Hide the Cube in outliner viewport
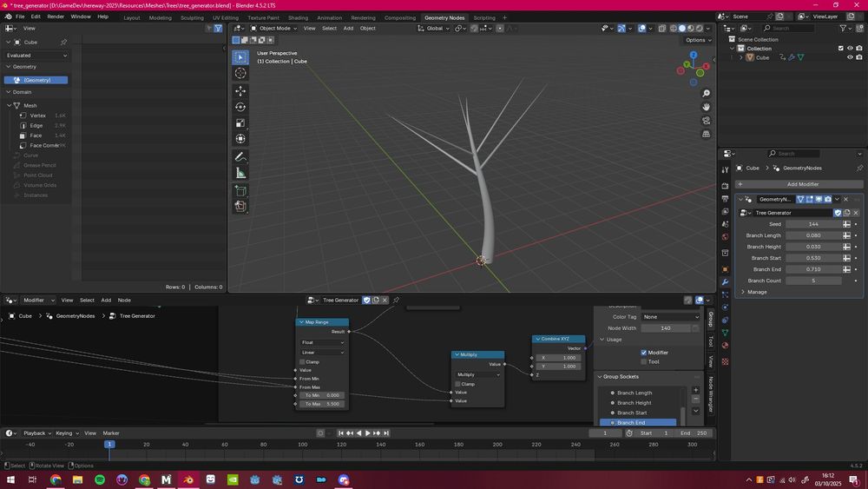Viewport: 868px width, 489px height. coord(850,57)
